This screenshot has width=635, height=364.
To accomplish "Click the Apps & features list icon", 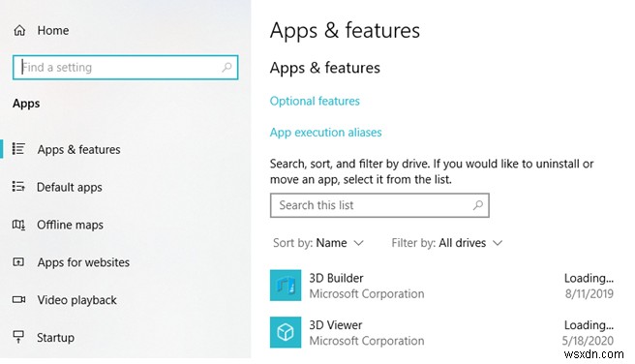I will point(18,149).
